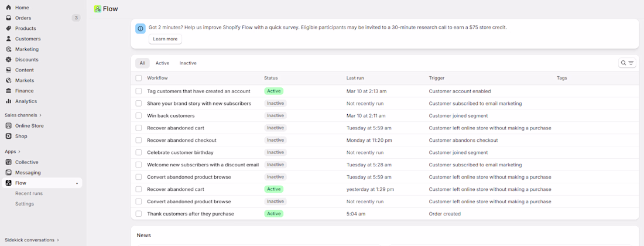Select all workflows with header checkbox
The width and height of the screenshot is (644, 246).
pyautogui.click(x=139, y=78)
